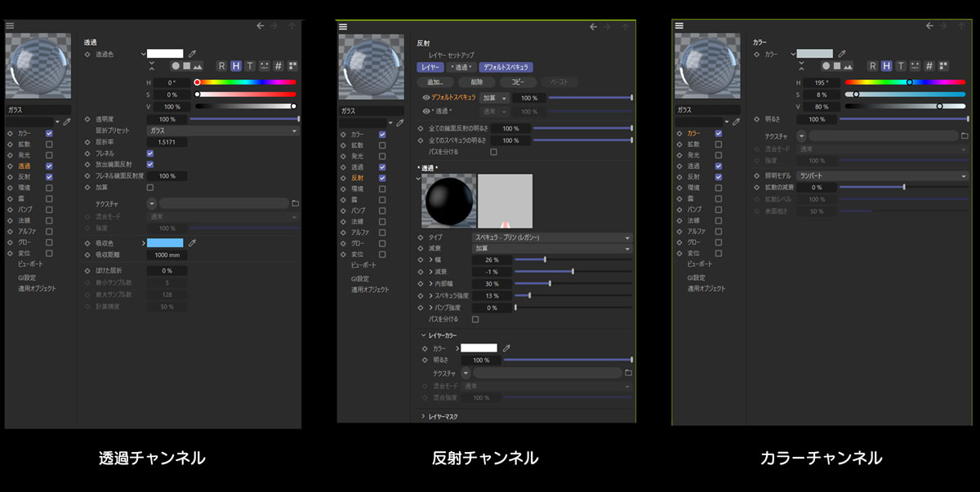This screenshot has height=492, width=980.
Task: Click the back arrow in カラー panel
Action: tap(927, 26)
